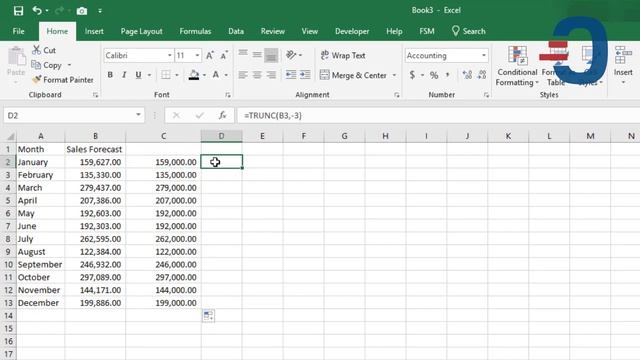Viewport: 640px width, 360px height.
Task: Select column C header
Action: 163,136
